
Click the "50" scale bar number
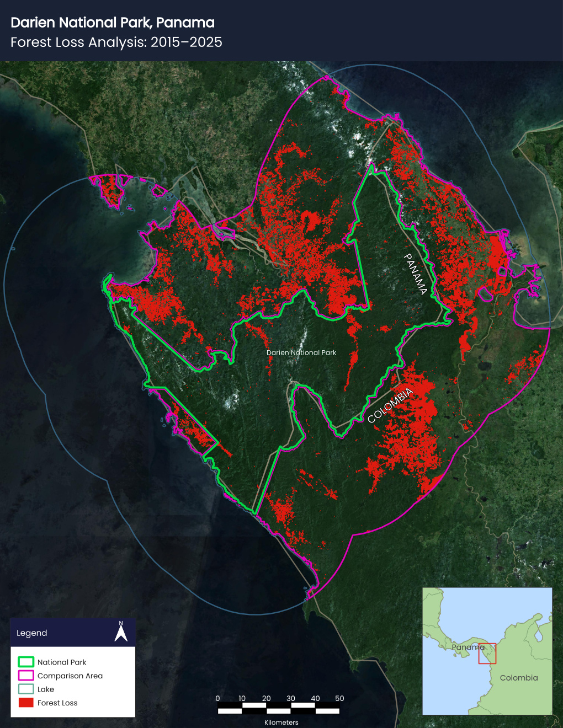click(x=339, y=698)
